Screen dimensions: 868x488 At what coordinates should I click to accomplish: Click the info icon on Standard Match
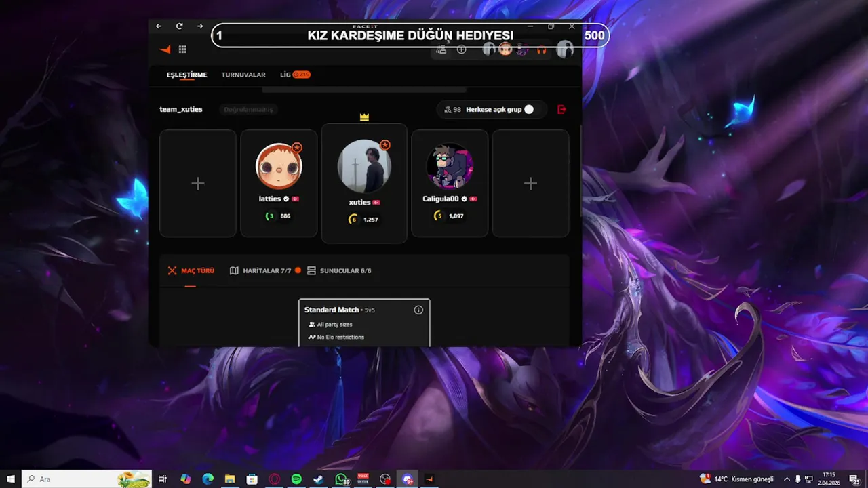[418, 310]
